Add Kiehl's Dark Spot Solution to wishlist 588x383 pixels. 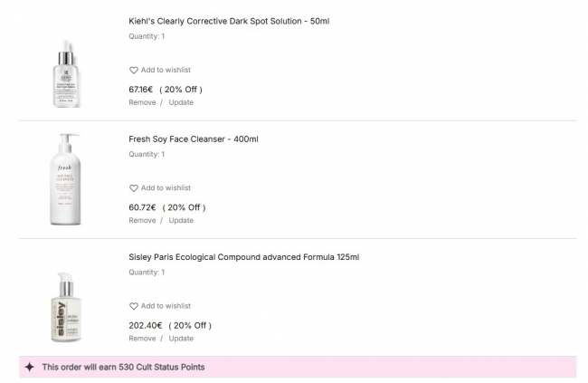166,70
